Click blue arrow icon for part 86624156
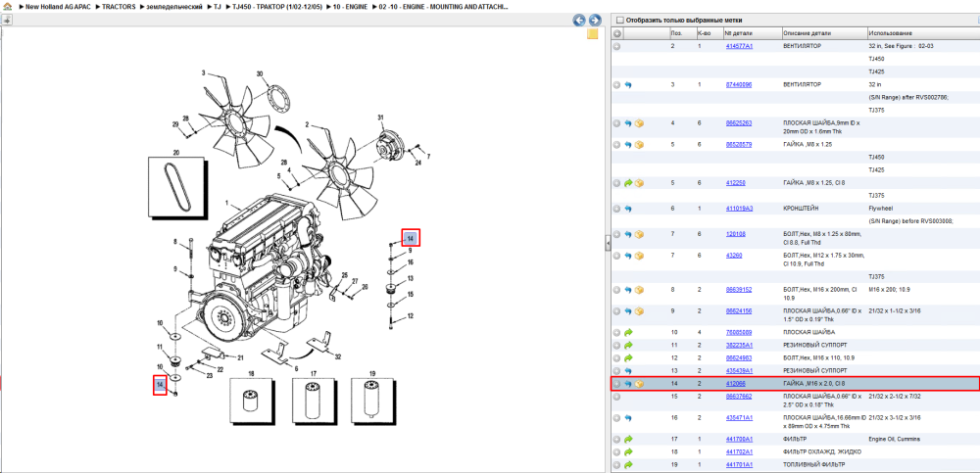Viewport: 980px width, 473px height. click(x=628, y=311)
